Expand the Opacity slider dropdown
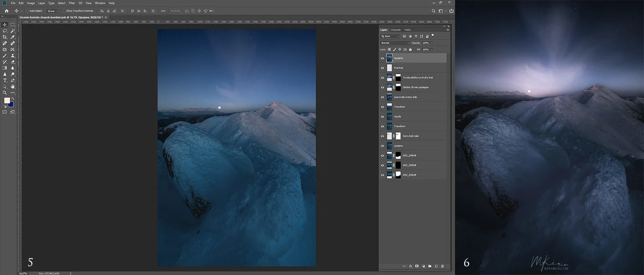 point(431,43)
